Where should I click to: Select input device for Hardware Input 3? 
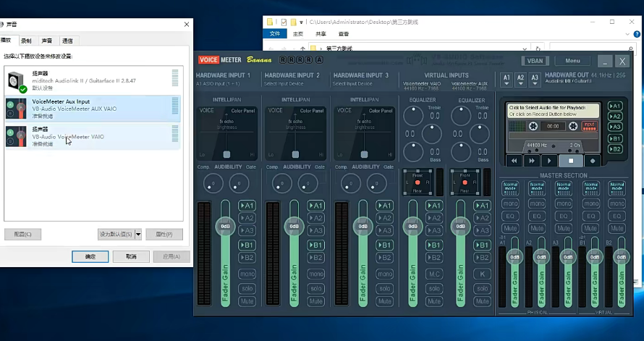coord(352,84)
